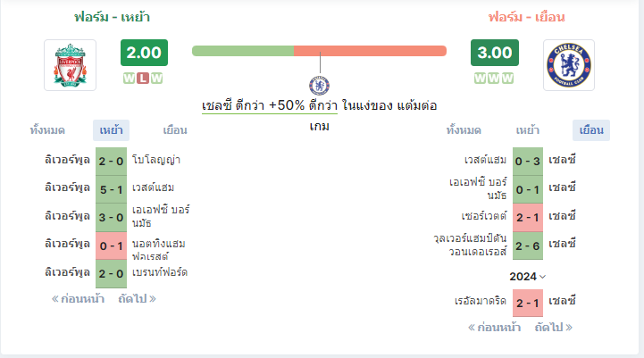Go to ก่อนหน้า page under Chelsea matches

pos(494,328)
